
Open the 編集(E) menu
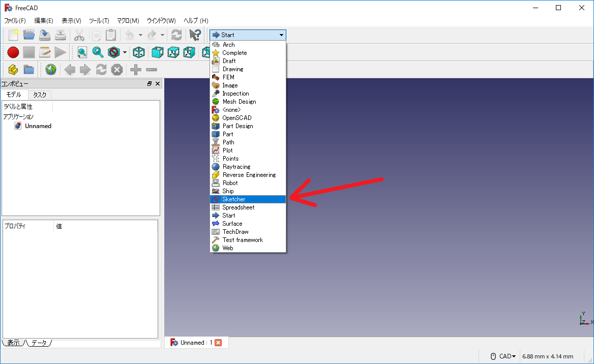pos(44,20)
